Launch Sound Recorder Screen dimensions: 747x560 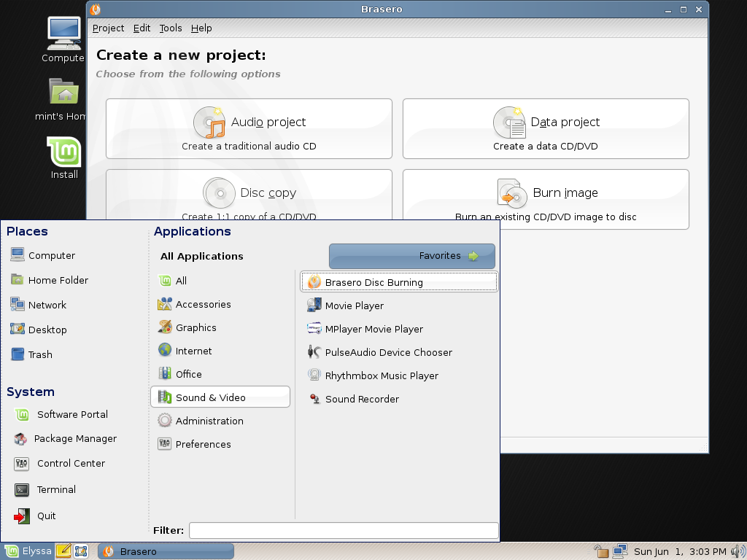coord(399,399)
